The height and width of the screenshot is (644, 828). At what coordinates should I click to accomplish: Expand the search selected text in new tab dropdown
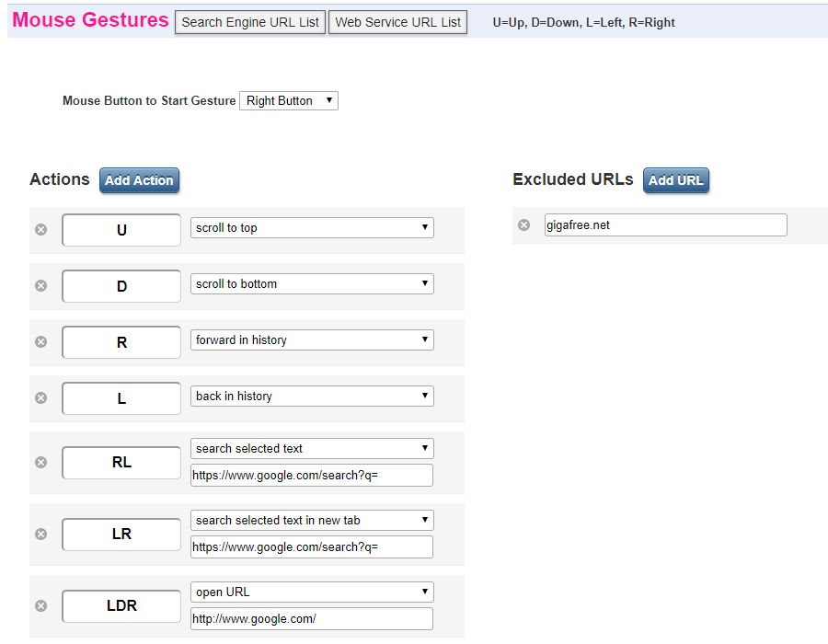pos(312,520)
